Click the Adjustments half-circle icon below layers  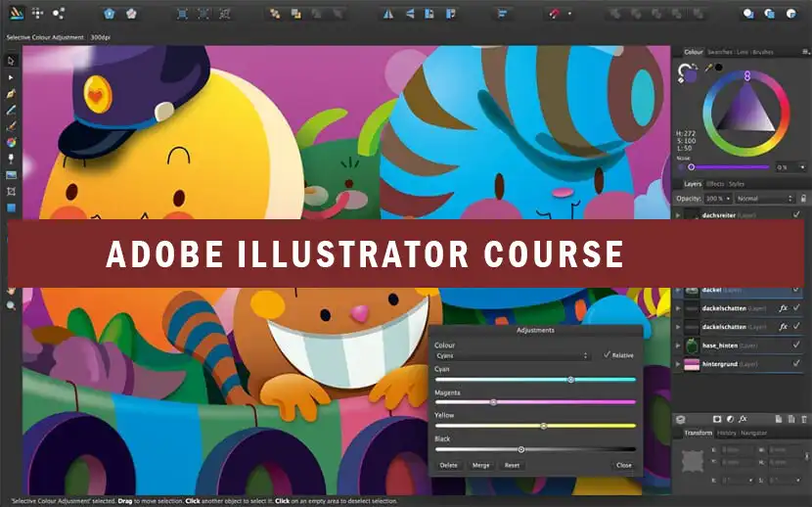click(x=730, y=419)
